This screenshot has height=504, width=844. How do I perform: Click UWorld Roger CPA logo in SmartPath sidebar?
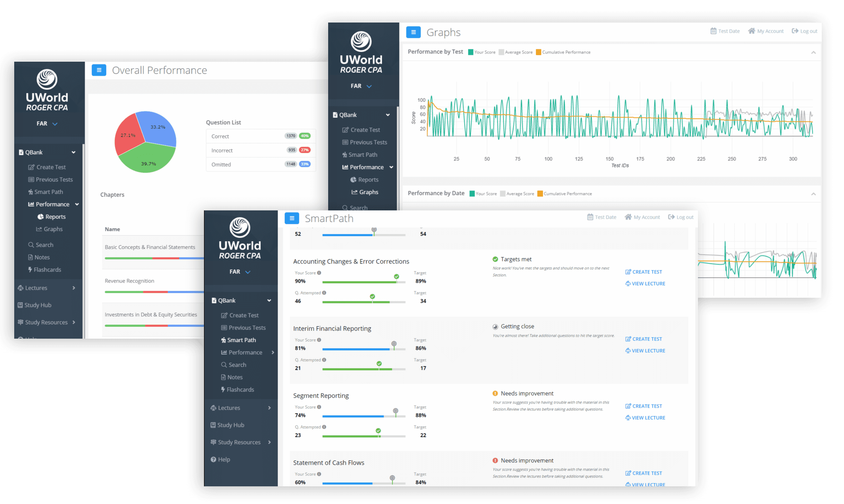pos(240,238)
